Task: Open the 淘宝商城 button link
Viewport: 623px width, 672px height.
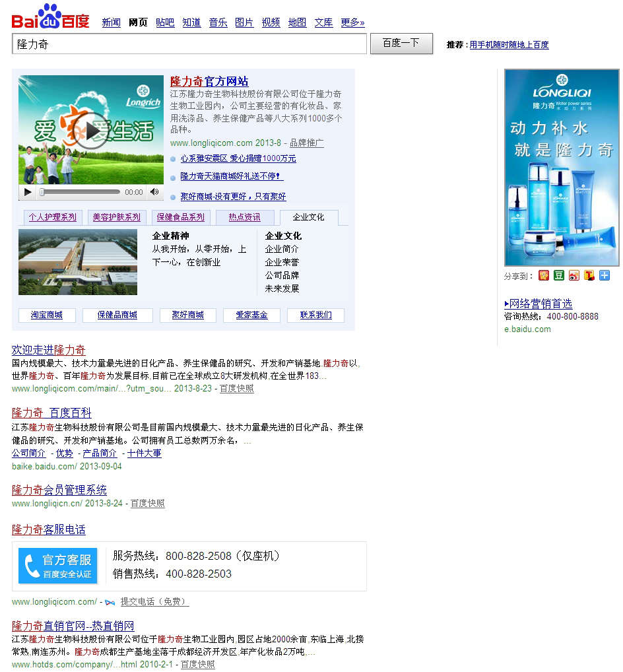Action: click(47, 316)
